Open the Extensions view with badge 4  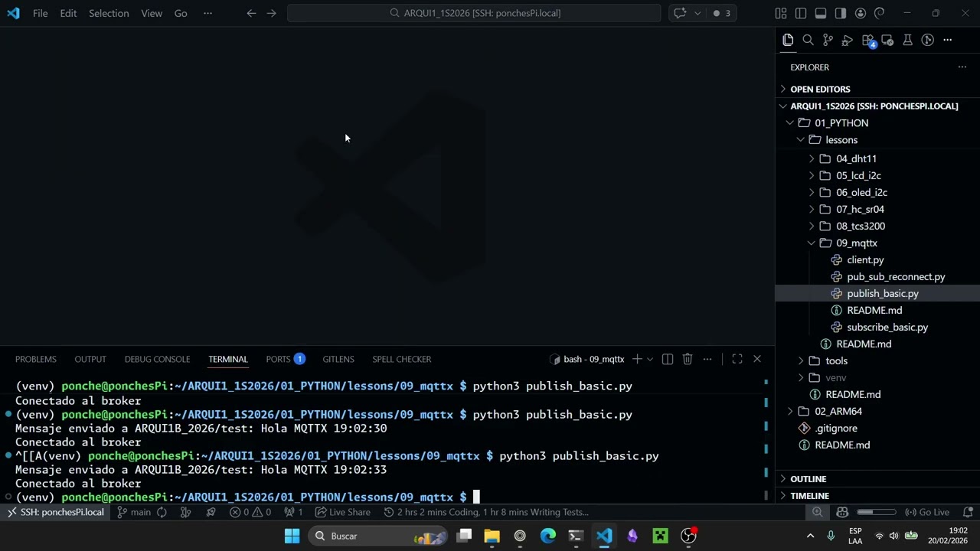[867, 40]
